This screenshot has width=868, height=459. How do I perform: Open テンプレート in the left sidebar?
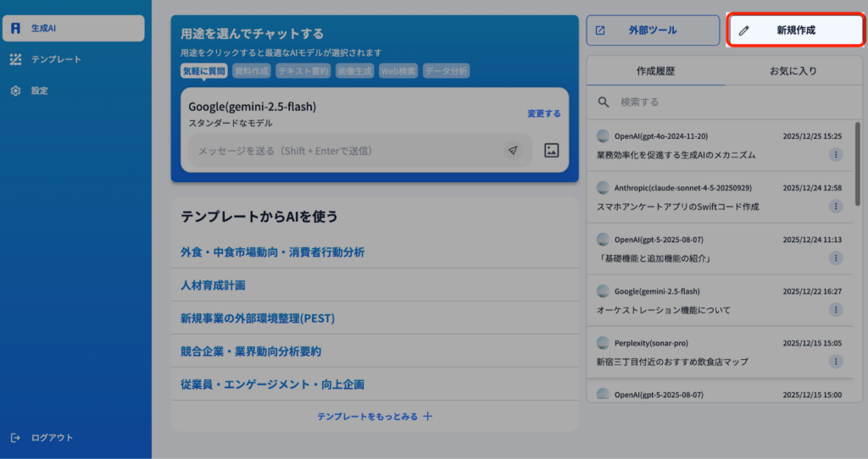pos(56,59)
